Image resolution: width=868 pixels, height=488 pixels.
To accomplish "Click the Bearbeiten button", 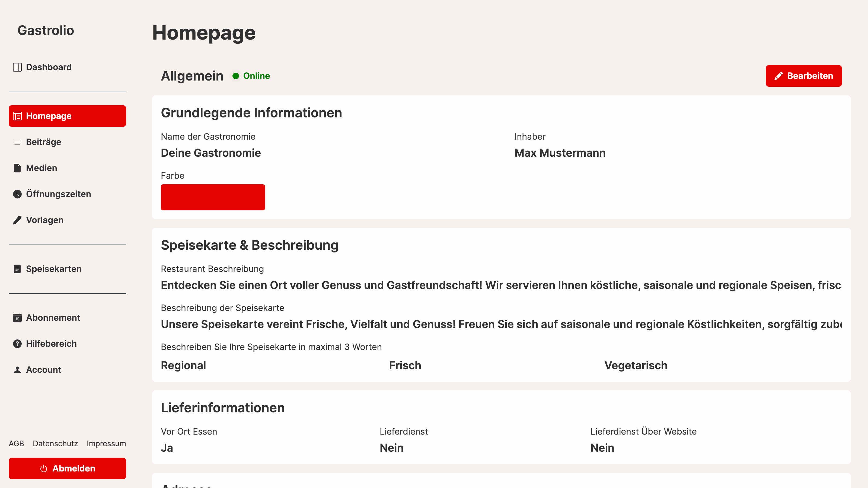I will coord(804,76).
